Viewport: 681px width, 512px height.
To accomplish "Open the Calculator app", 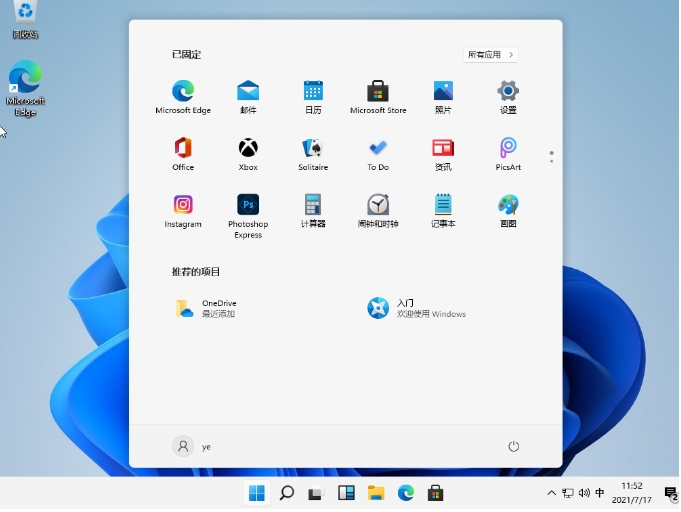I will click(x=313, y=206).
